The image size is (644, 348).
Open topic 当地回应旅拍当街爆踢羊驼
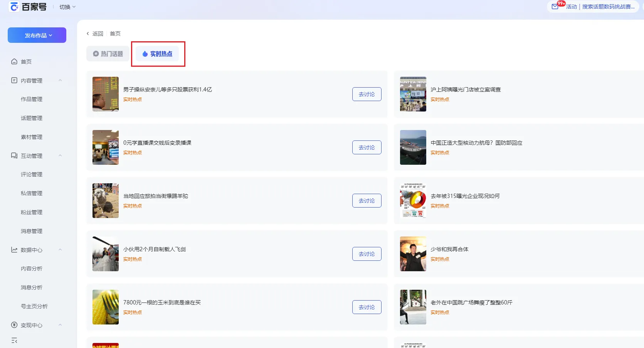(x=156, y=196)
